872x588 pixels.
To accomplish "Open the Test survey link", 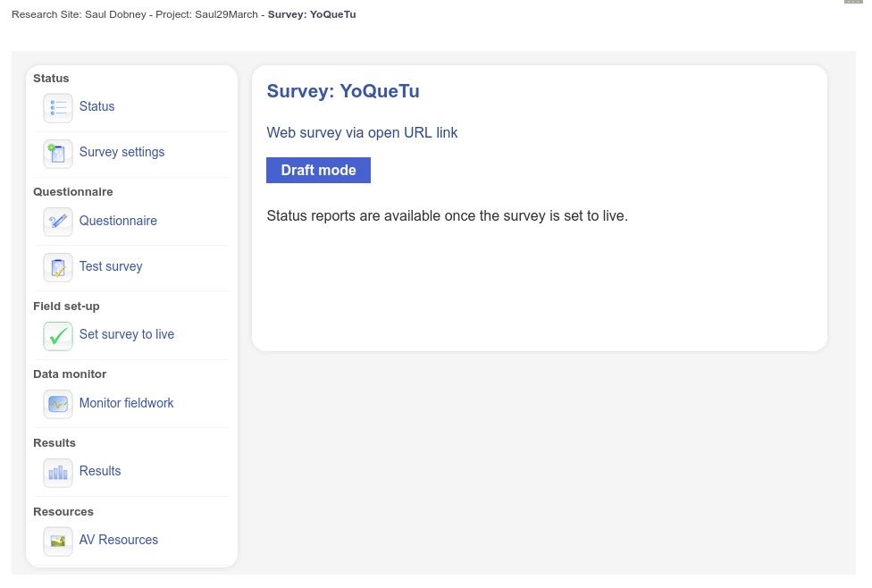I will coord(111,266).
